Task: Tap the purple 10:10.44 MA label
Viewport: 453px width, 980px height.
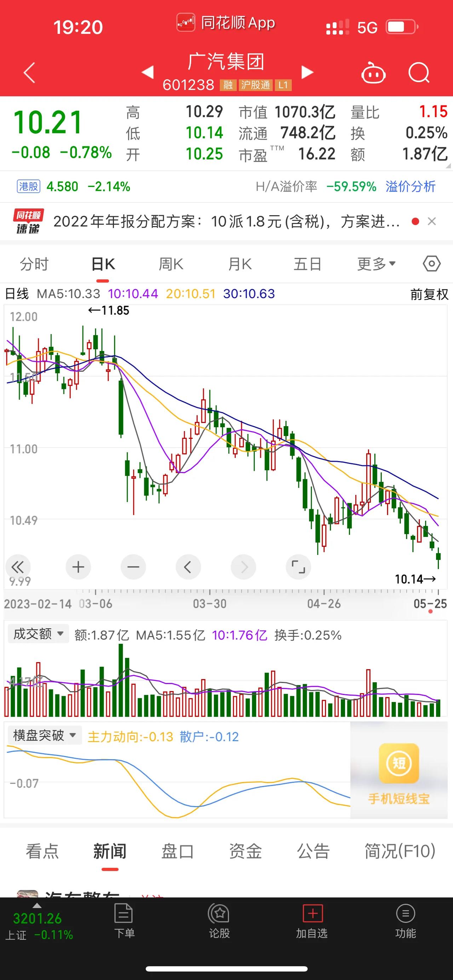Action: click(x=133, y=294)
